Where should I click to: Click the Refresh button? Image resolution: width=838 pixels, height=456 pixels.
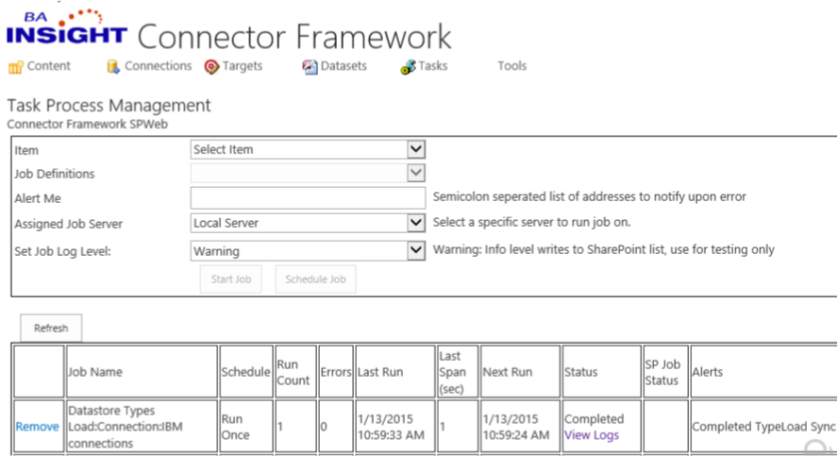(51, 328)
